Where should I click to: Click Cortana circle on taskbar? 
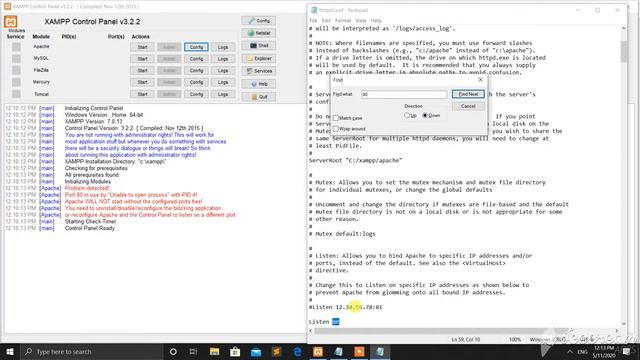(x=173, y=351)
